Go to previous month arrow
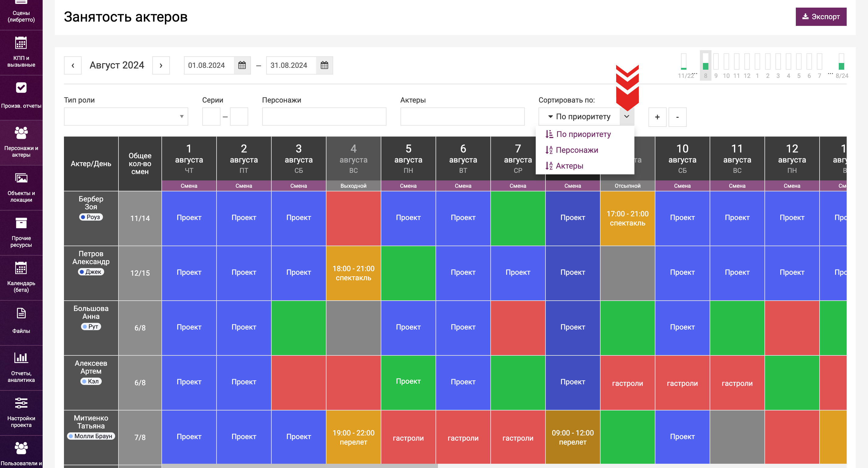 (x=73, y=65)
